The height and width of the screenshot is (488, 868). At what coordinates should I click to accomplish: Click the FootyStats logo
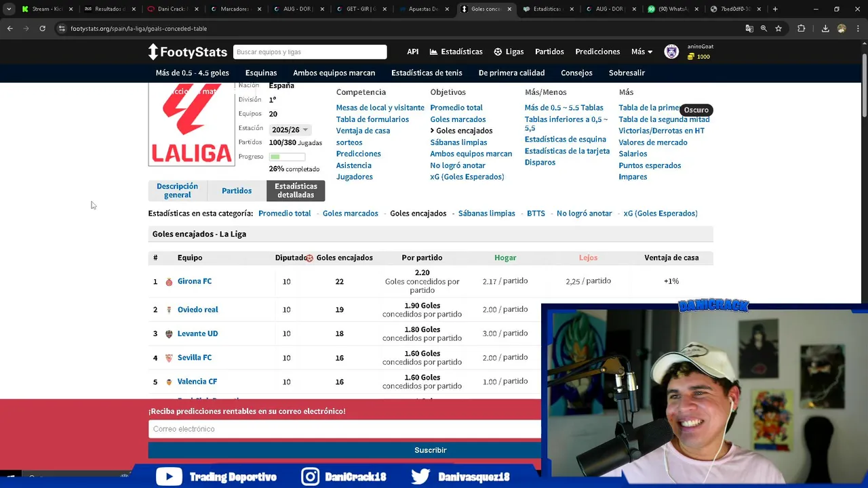[x=187, y=52]
